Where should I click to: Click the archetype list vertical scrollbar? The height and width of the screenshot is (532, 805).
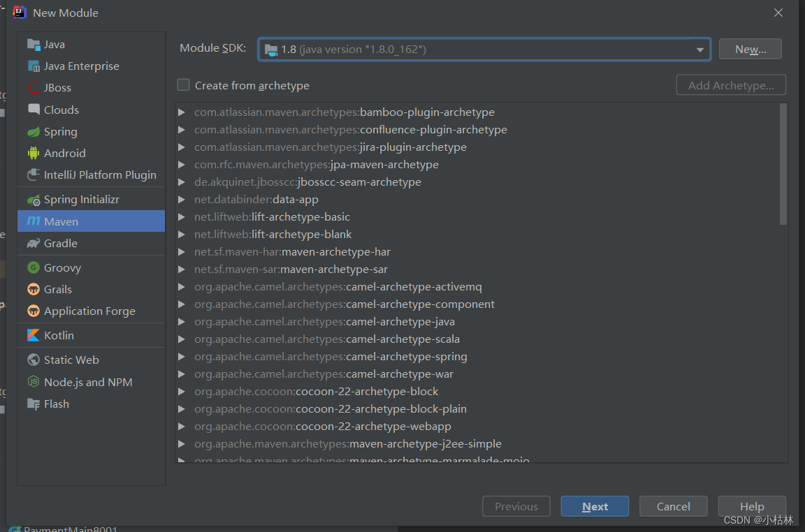783,164
